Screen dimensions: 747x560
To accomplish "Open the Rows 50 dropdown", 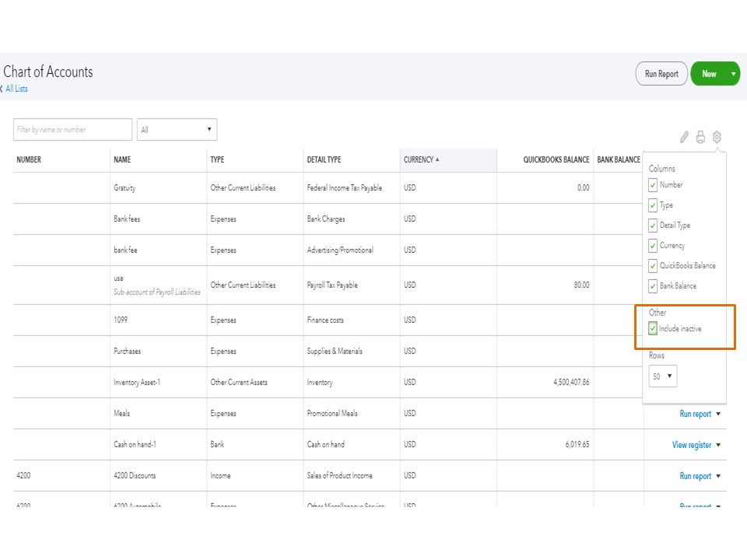I will coord(663,376).
